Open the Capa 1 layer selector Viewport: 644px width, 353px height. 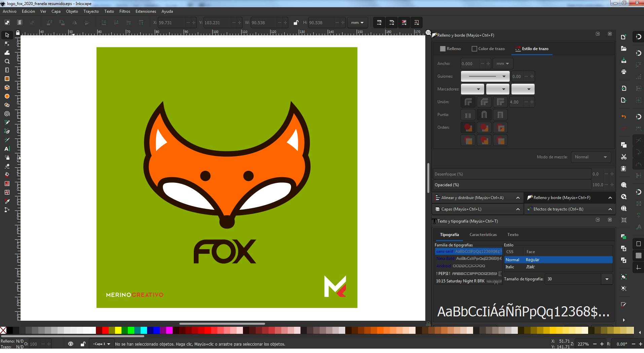click(101, 344)
